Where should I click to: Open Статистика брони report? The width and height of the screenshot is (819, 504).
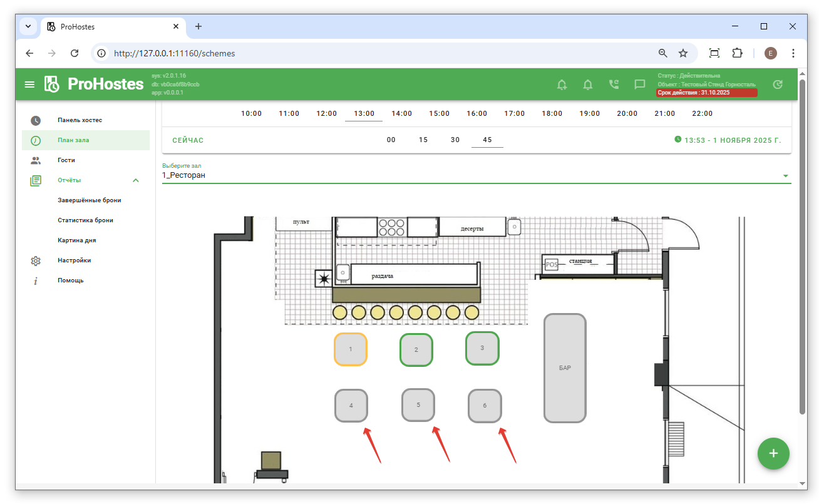pyautogui.click(x=85, y=220)
